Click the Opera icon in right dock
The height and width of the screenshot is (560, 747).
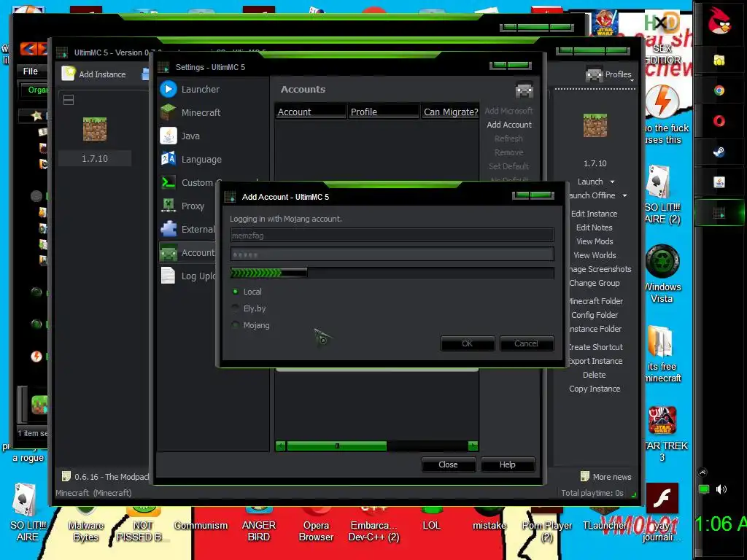719,121
